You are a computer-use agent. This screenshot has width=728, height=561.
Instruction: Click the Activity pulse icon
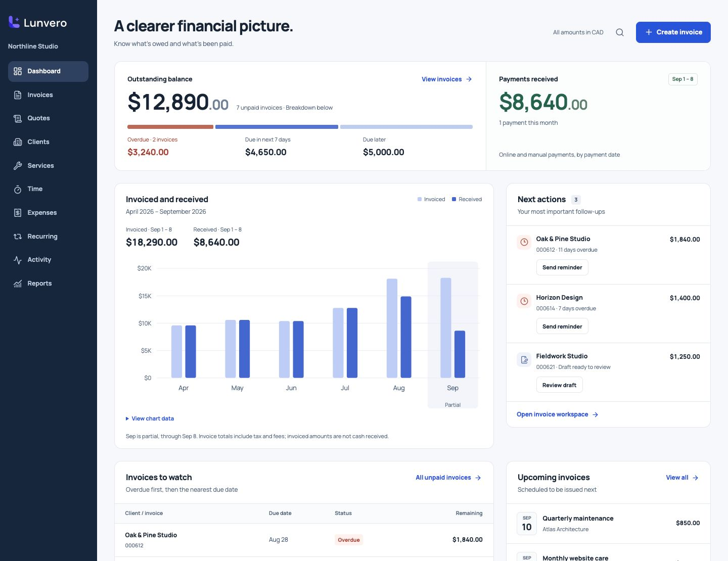coord(18,260)
